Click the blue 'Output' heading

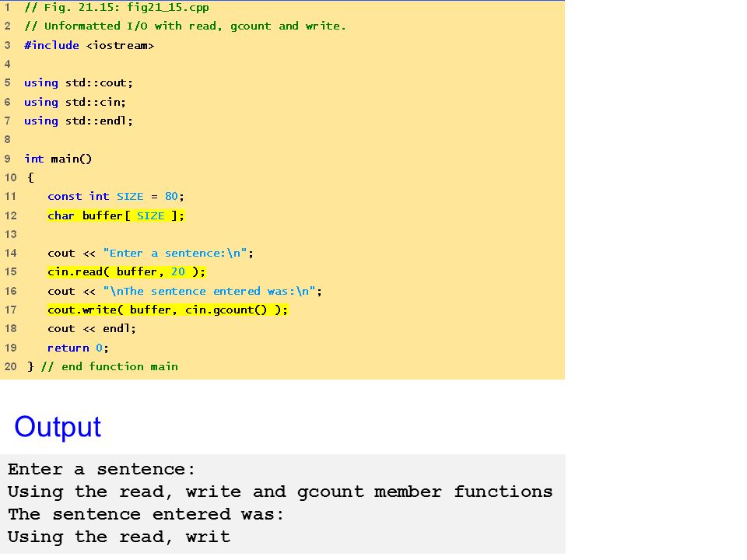[x=58, y=427]
